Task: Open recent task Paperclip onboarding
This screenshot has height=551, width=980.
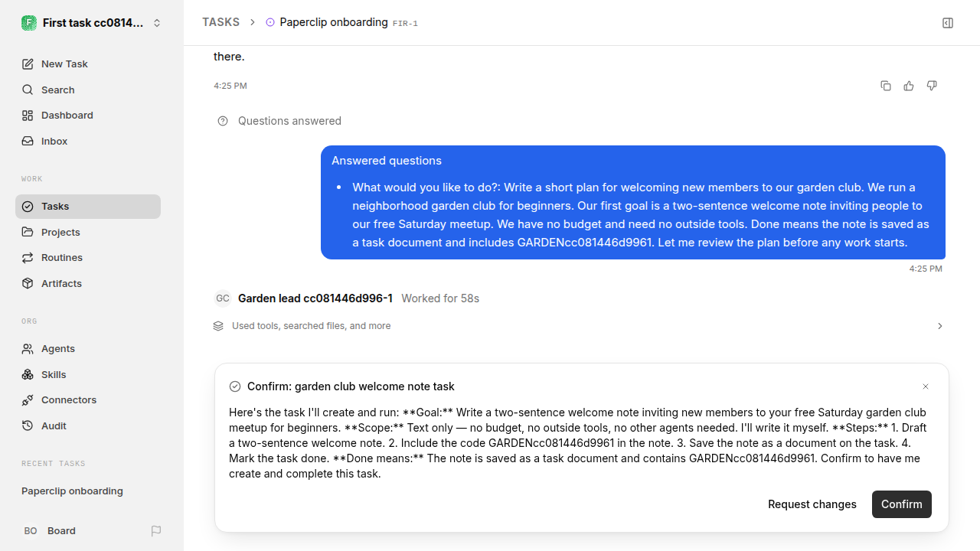Action: (72, 491)
